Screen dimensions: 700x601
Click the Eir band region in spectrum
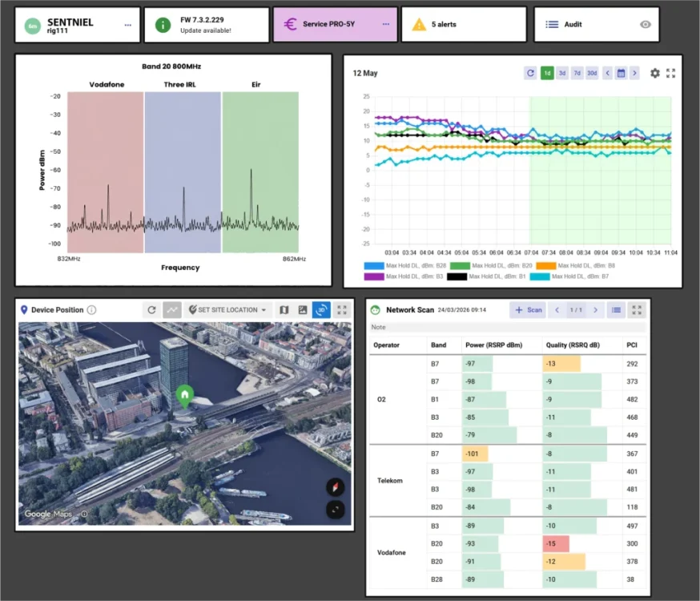pos(261,172)
